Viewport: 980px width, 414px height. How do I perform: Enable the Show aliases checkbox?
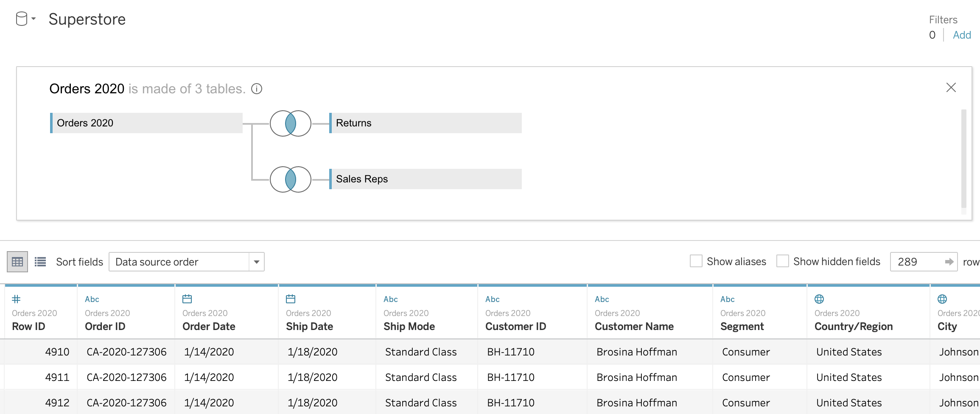pos(696,261)
